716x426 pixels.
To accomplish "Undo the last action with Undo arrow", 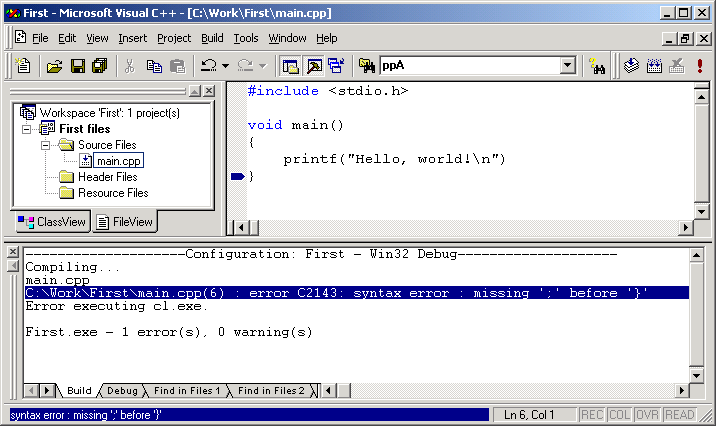I will coord(209,66).
